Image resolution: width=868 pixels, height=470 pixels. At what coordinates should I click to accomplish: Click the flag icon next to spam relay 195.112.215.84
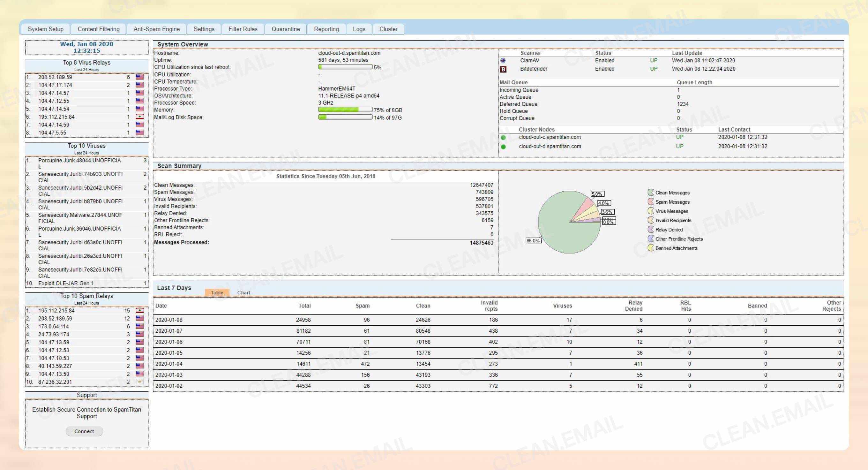coord(139,310)
